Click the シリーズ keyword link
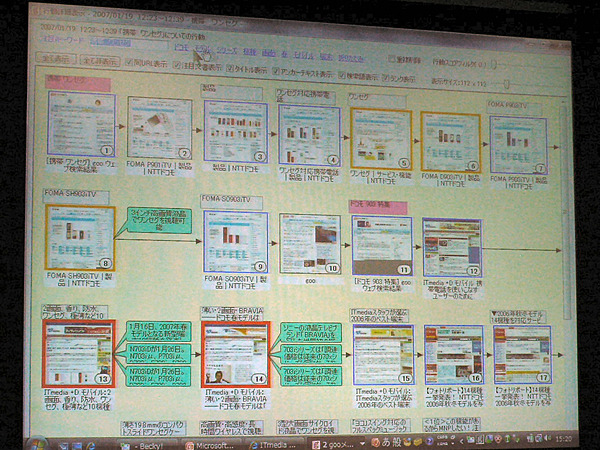Image resolution: width=600 pixels, height=450 pixels. (x=227, y=50)
